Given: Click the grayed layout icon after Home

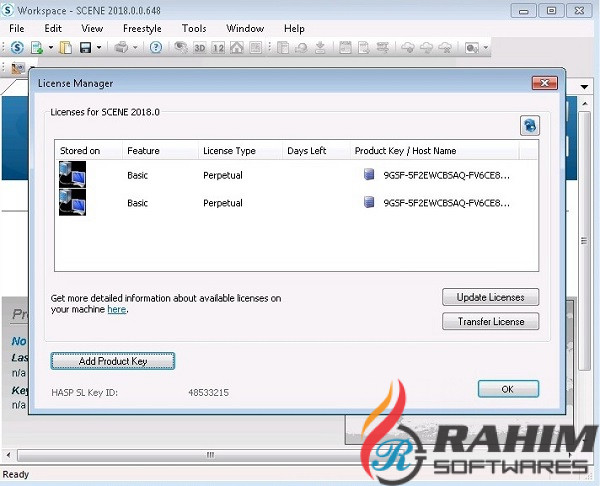Looking at the screenshot, I should click(256, 48).
